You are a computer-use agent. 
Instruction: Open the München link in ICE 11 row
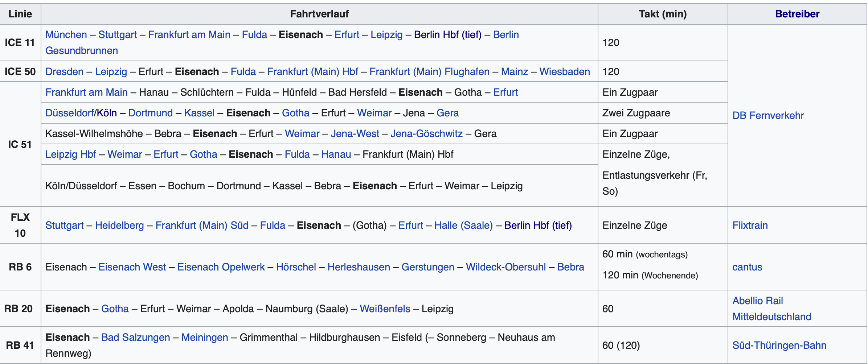66,35
